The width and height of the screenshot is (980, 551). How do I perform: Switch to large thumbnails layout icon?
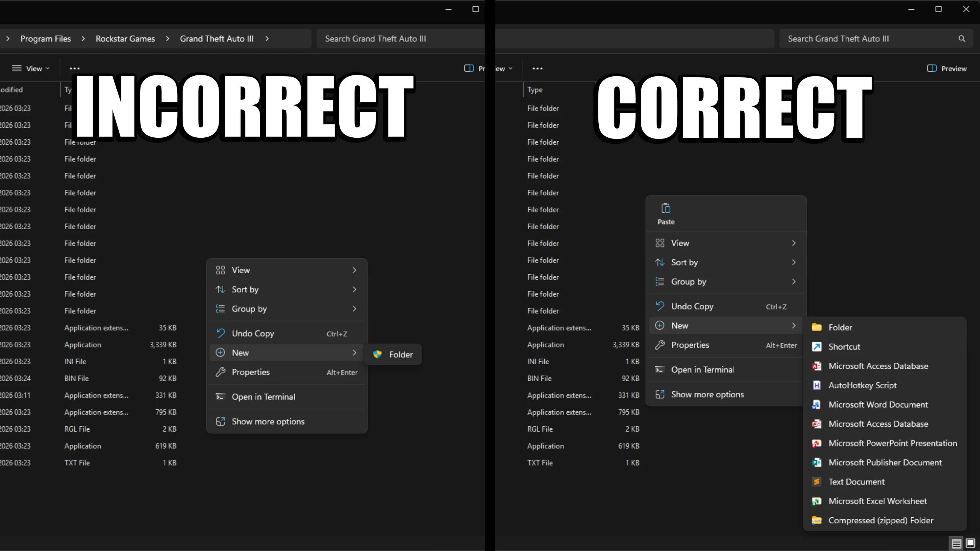(970, 543)
